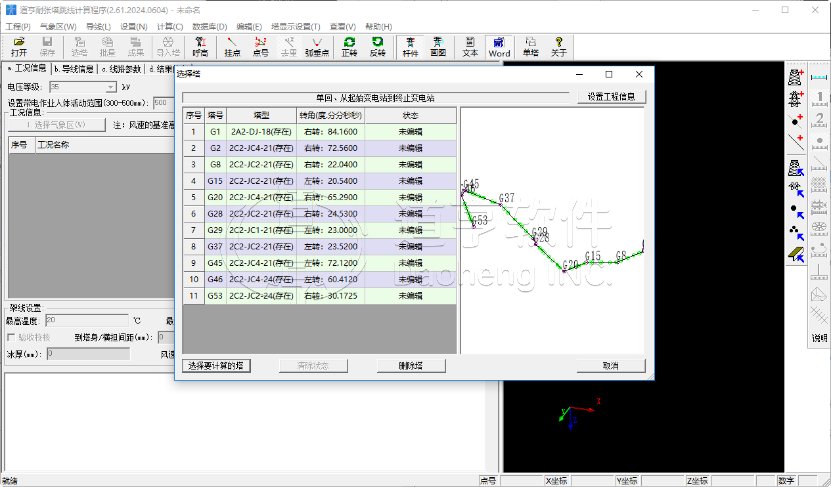
Task: Click the add tower head icon with red plus
Action: (x=795, y=98)
